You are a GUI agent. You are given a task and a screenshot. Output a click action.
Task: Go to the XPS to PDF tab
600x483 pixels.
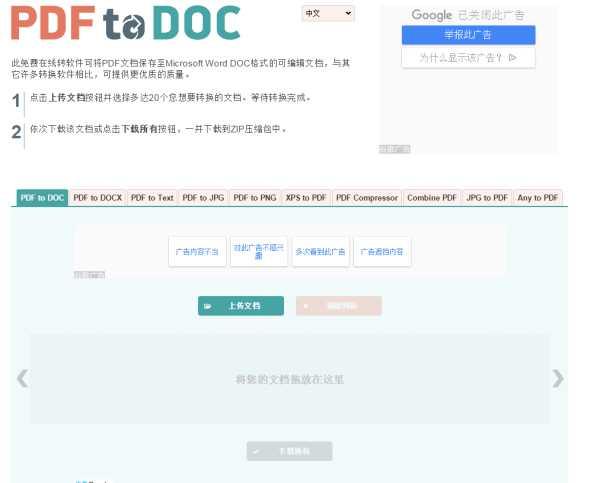pos(306,198)
